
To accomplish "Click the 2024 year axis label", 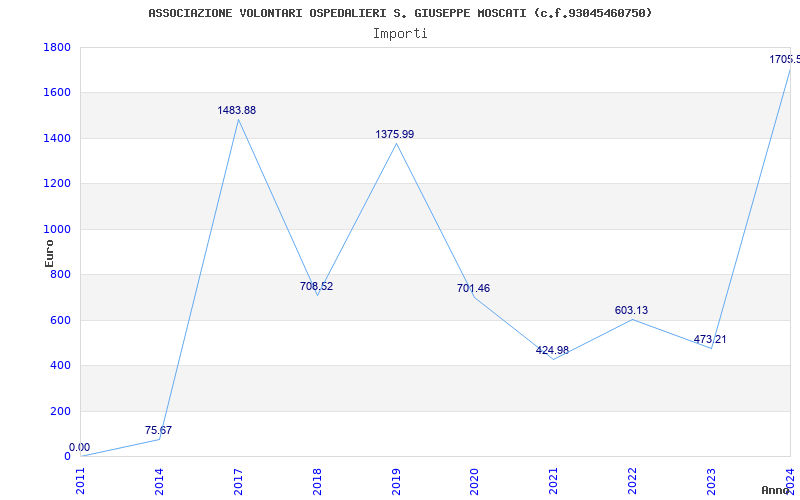I will pos(790,482).
